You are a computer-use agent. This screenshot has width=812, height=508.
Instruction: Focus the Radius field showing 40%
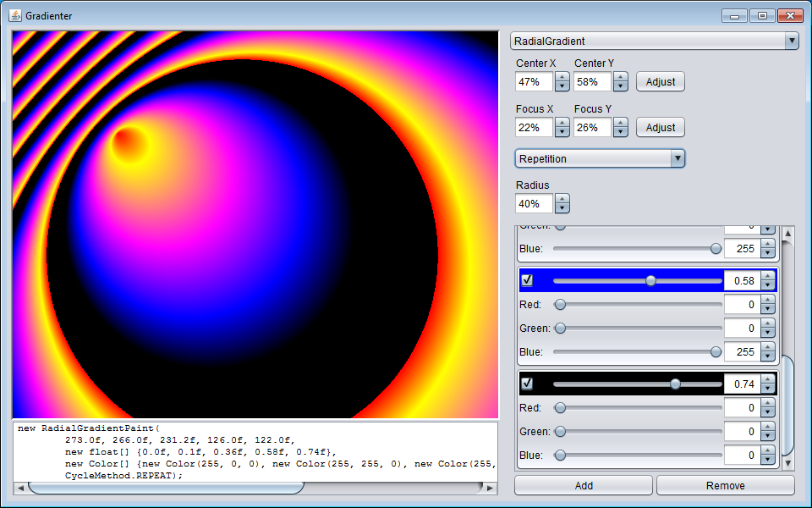535,204
